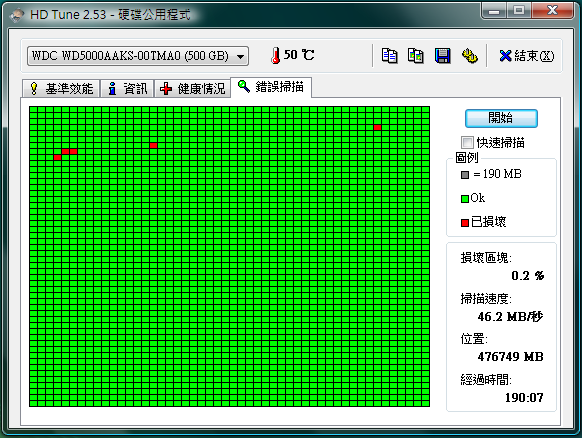
Task: Click the 結束 exit button
Action: (x=527, y=56)
